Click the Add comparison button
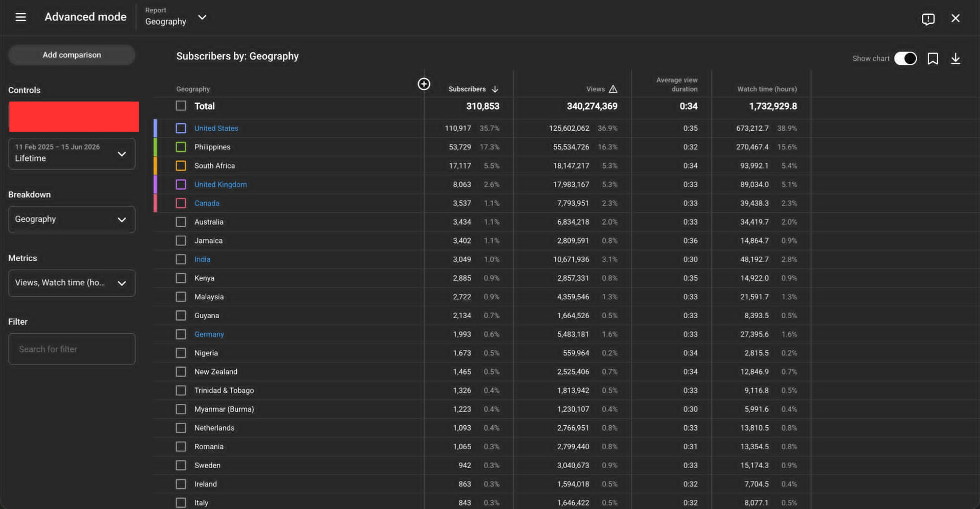 (71, 55)
